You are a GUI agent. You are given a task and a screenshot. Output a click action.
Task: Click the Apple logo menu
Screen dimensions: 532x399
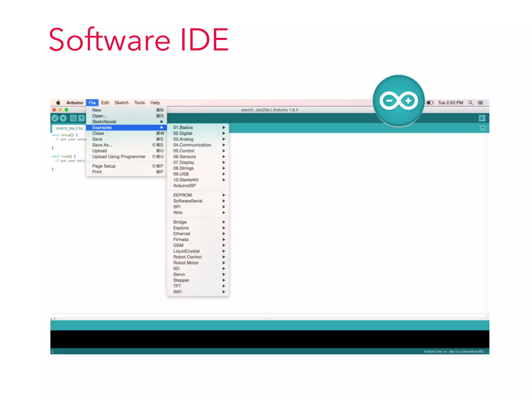tap(58, 103)
